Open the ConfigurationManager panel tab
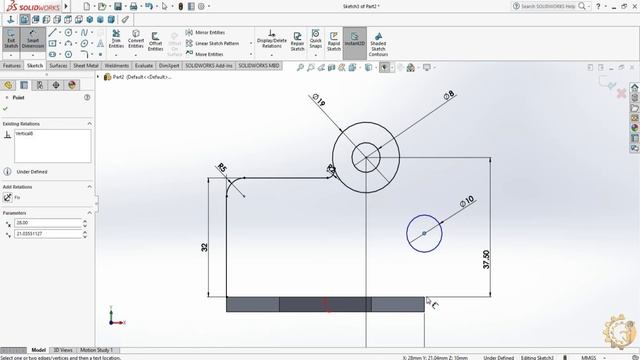Image resolution: width=640 pixels, height=360 pixels. (40, 85)
